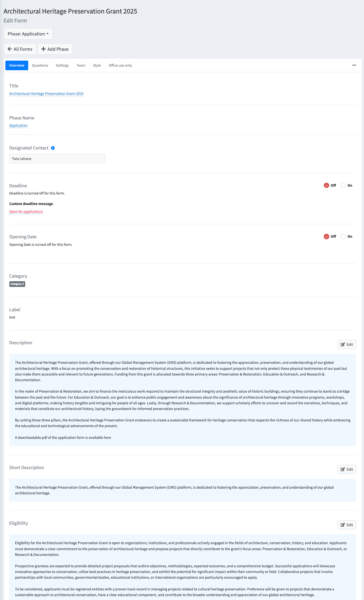Turn the Deadline on
The image size is (364, 600).
343,185
